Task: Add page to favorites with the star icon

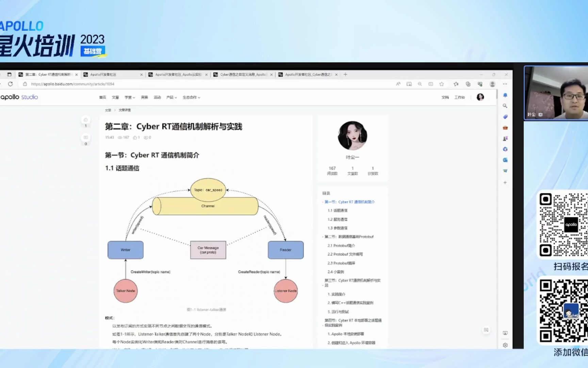Action: [442, 84]
